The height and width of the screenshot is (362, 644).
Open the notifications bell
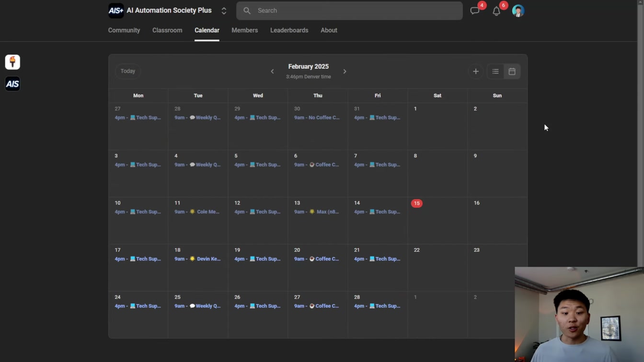coord(496,11)
